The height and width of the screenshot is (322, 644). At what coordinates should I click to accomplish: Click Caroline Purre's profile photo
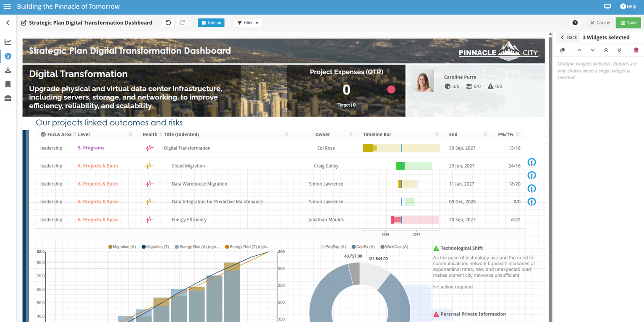(x=423, y=81)
